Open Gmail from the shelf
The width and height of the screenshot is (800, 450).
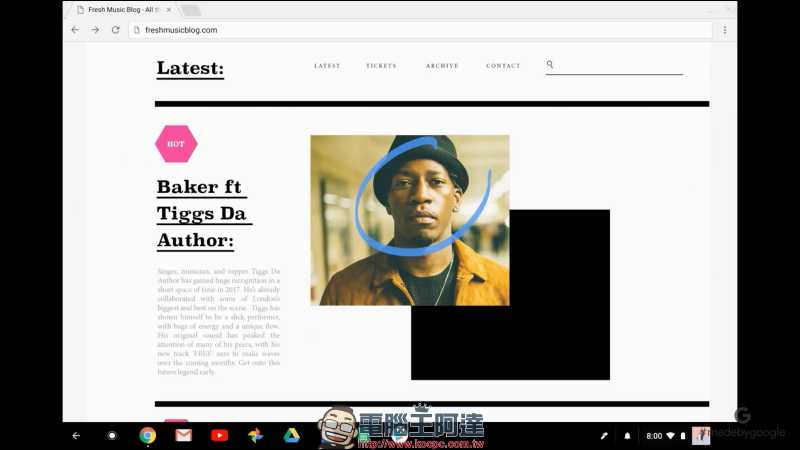[184, 436]
